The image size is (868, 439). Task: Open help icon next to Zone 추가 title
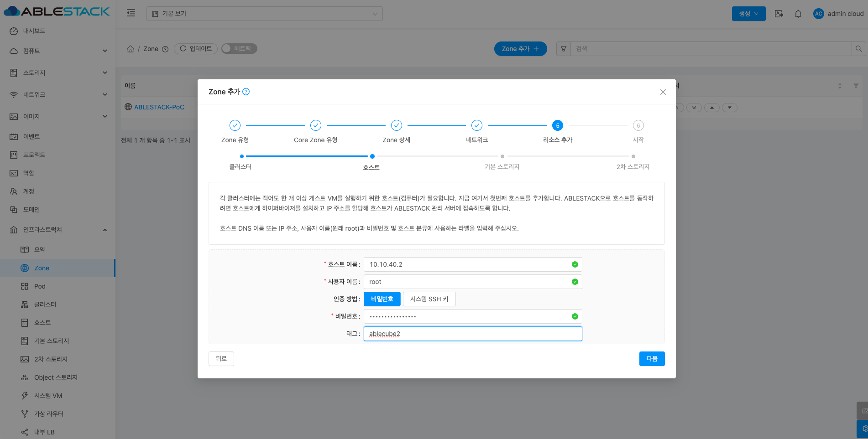[246, 92]
